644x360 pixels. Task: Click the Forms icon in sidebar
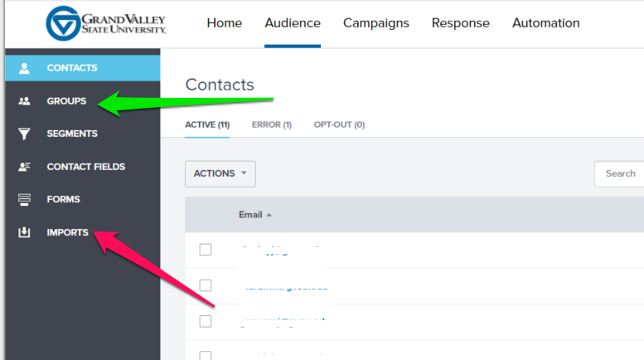24,200
